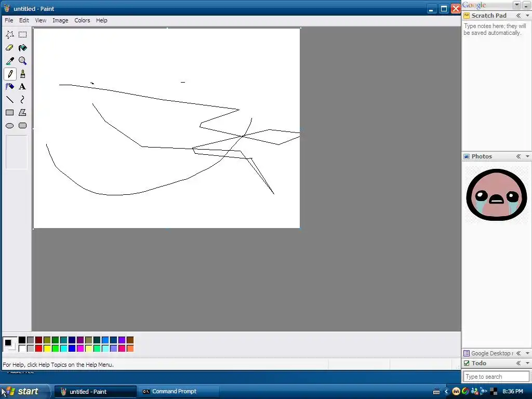532x399 pixels.
Task: Choose the Airbrush spray tool
Action: coord(10,87)
